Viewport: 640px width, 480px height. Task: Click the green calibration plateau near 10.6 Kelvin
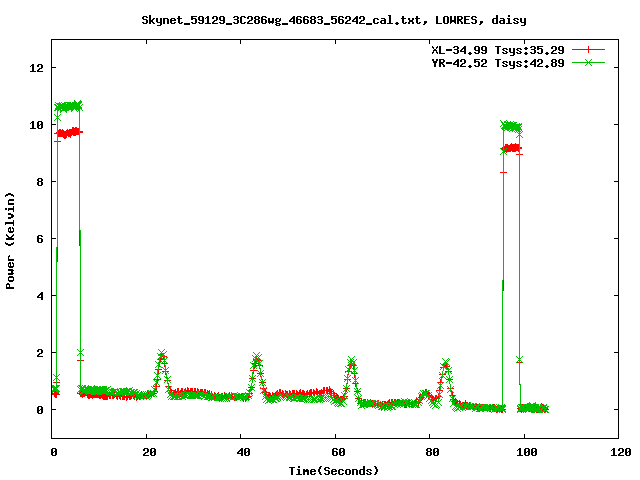click(x=68, y=107)
